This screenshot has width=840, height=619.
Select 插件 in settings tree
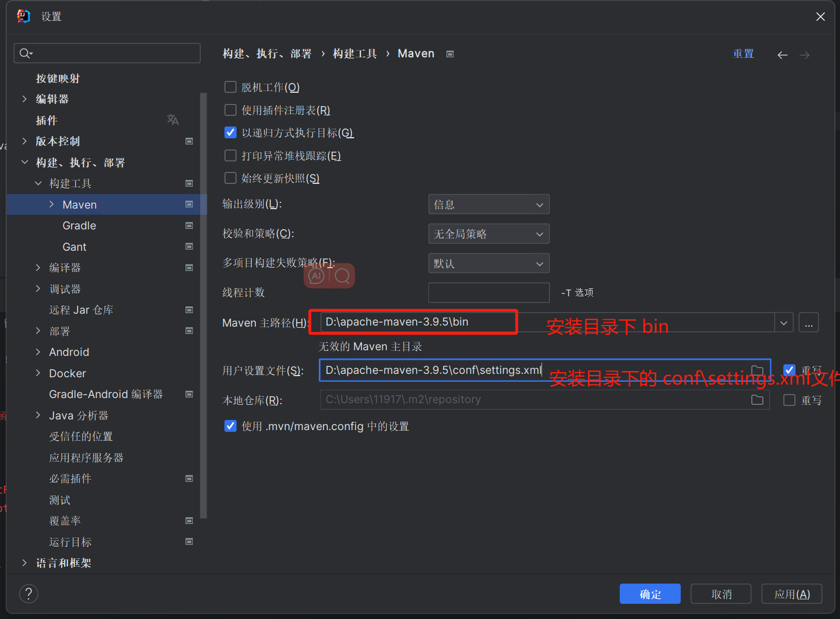point(47,120)
